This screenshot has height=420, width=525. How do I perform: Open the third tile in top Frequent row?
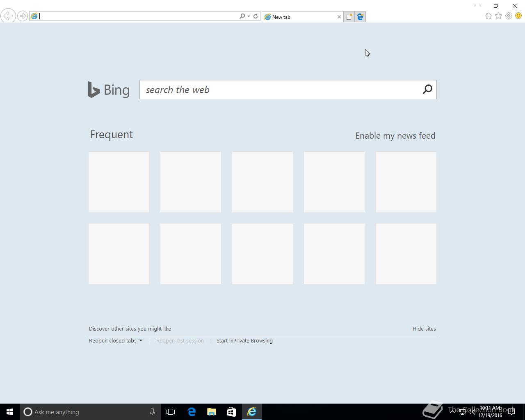pos(262,182)
